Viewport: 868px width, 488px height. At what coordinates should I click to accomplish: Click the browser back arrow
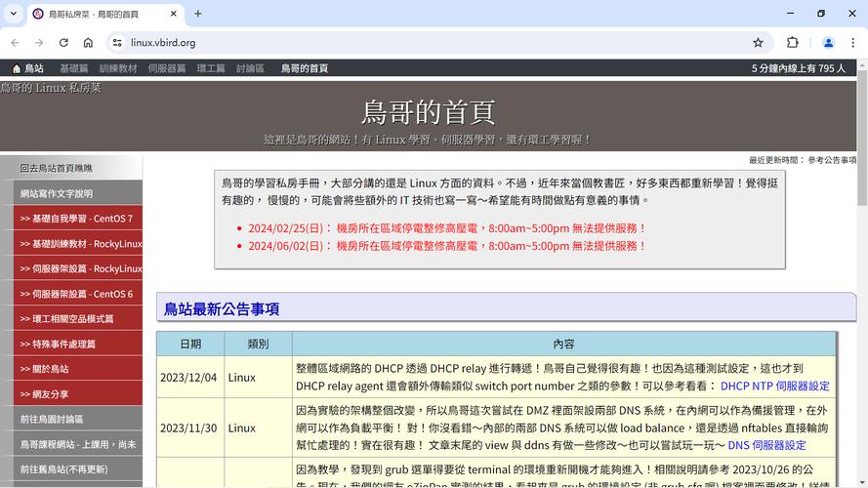(15, 43)
